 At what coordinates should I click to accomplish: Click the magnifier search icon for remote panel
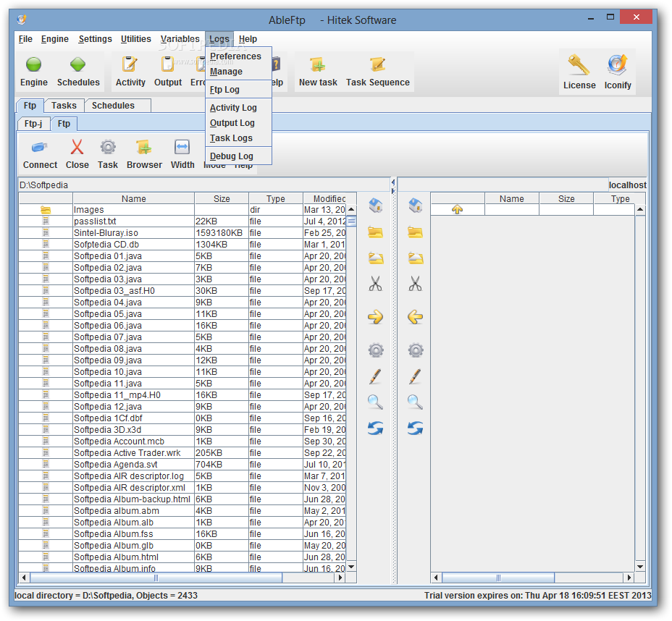point(415,402)
